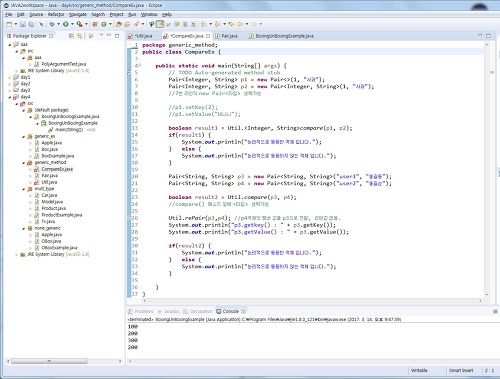Viewport: 500px width, 379px height.
Task: Collapse the generic_method package
Action: [24, 163]
